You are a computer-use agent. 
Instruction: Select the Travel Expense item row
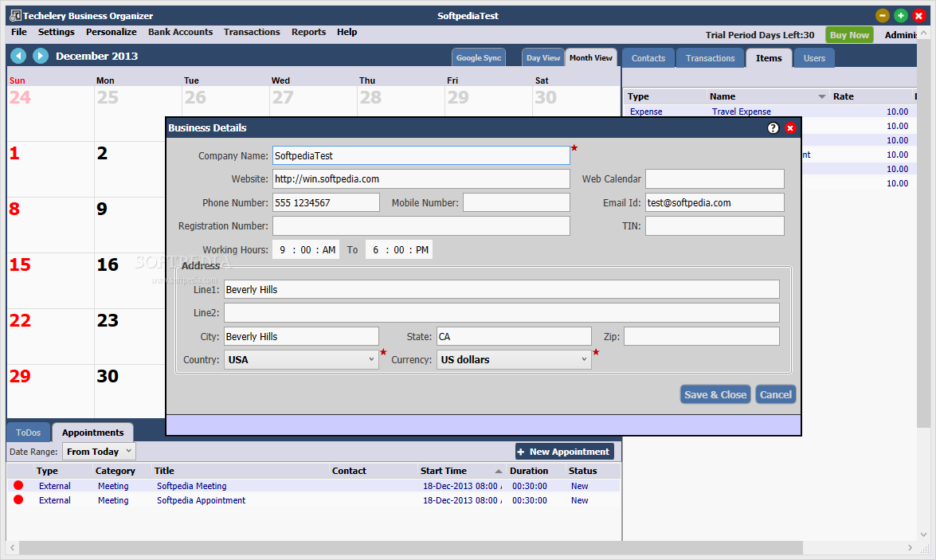pyautogui.click(x=770, y=112)
